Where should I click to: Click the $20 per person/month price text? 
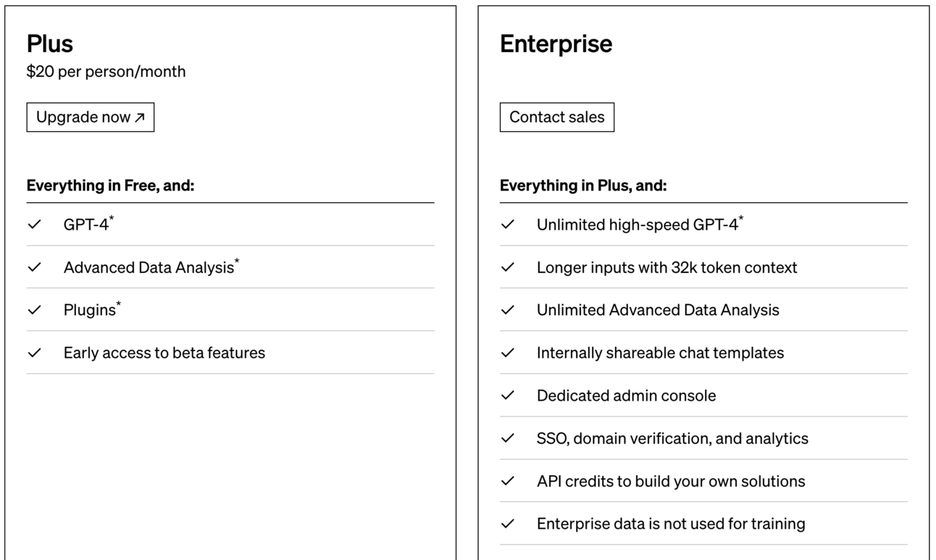click(106, 72)
